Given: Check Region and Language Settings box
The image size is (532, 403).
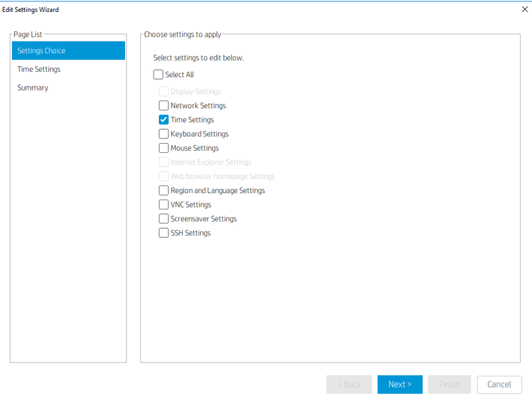Looking at the screenshot, I should pyautogui.click(x=164, y=191).
